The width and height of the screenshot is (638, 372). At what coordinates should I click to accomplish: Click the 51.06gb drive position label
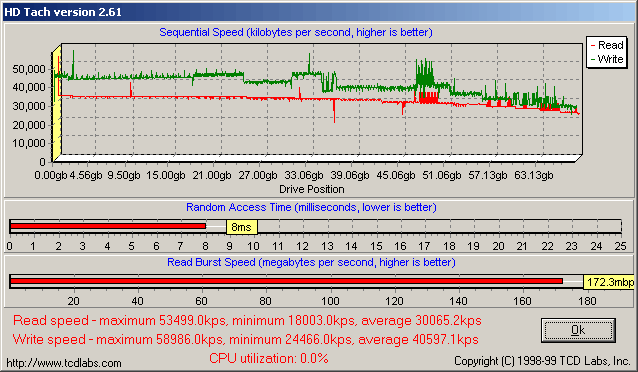441,175
